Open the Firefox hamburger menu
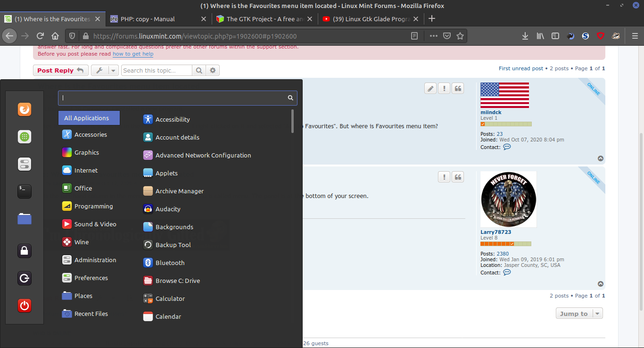 [x=635, y=36]
